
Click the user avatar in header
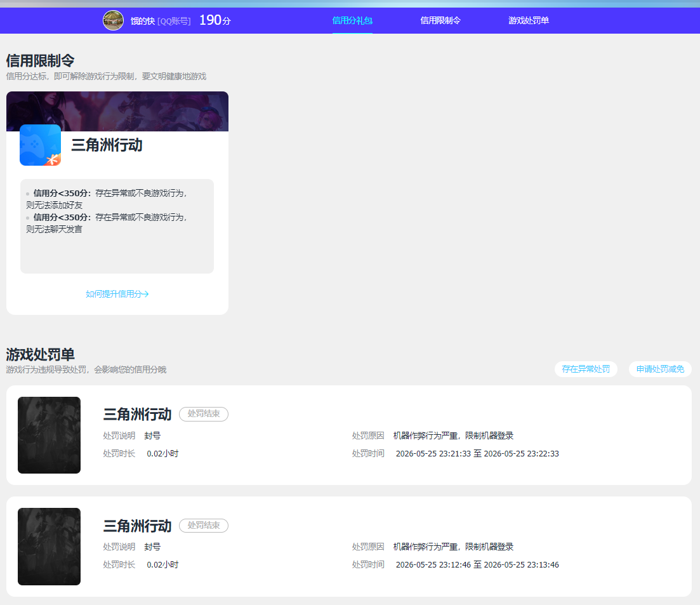pos(113,20)
